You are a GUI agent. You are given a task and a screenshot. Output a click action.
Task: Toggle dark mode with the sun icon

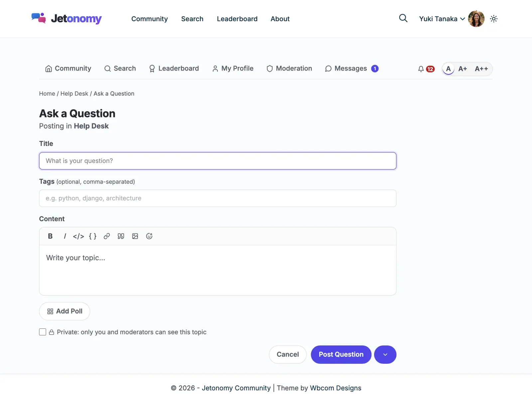pyautogui.click(x=494, y=19)
